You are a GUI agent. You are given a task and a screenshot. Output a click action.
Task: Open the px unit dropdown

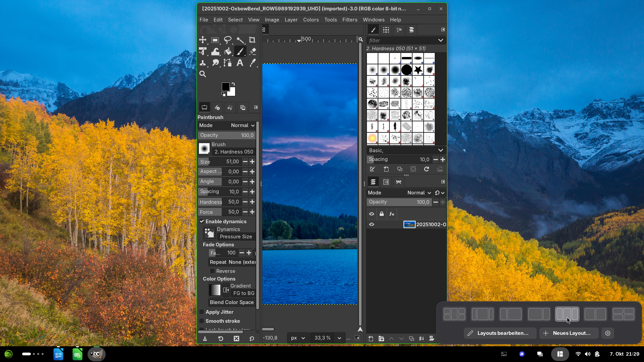pos(298,338)
